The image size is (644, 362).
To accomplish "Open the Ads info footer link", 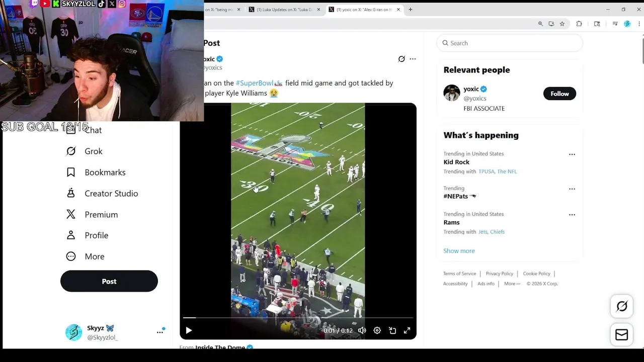I will pyautogui.click(x=486, y=284).
